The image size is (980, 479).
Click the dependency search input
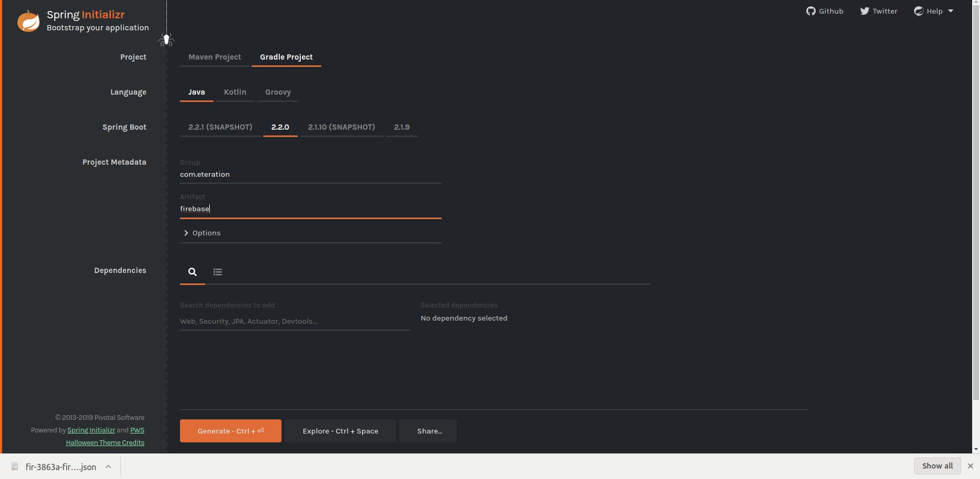pos(295,322)
